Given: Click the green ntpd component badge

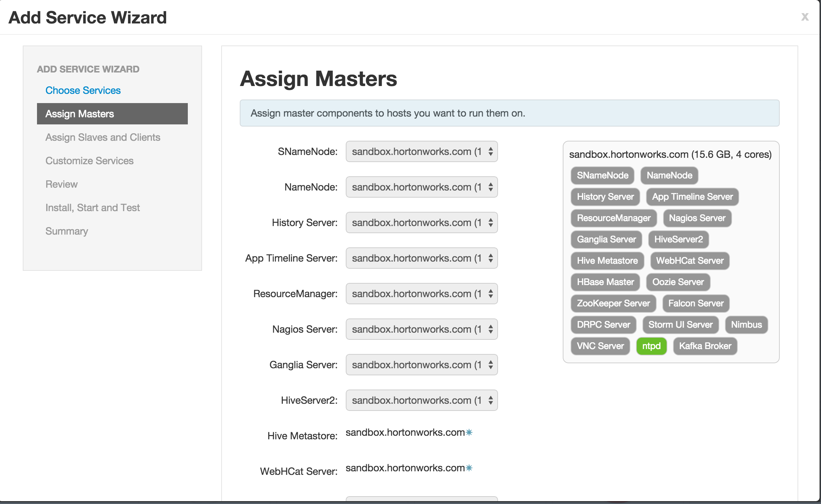Looking at the screenshot, I should pos(651,346).
